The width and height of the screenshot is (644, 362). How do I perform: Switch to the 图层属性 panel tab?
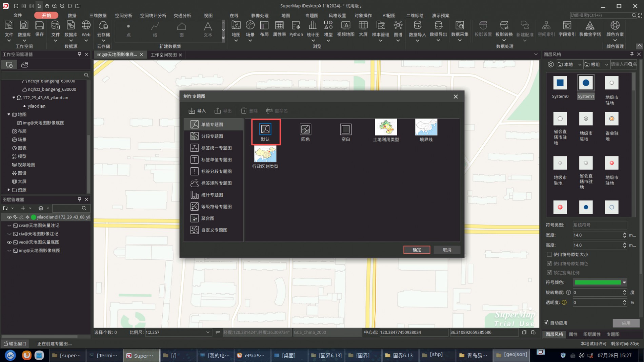(592, 334)
